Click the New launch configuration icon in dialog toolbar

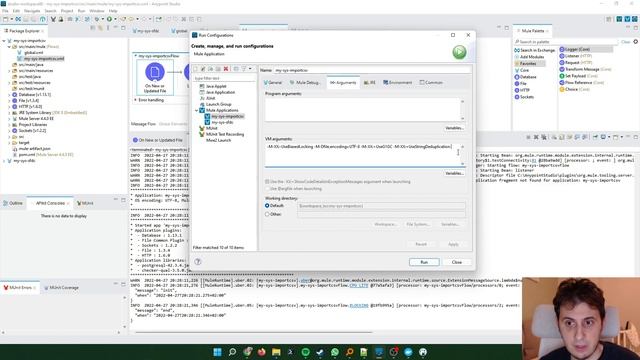coord(196,69)
